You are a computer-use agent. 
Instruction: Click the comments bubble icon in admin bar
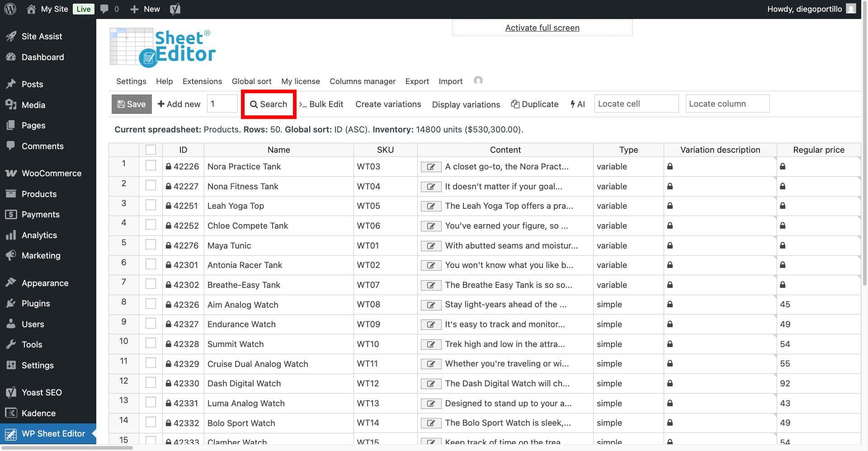(x=104, y=9)
